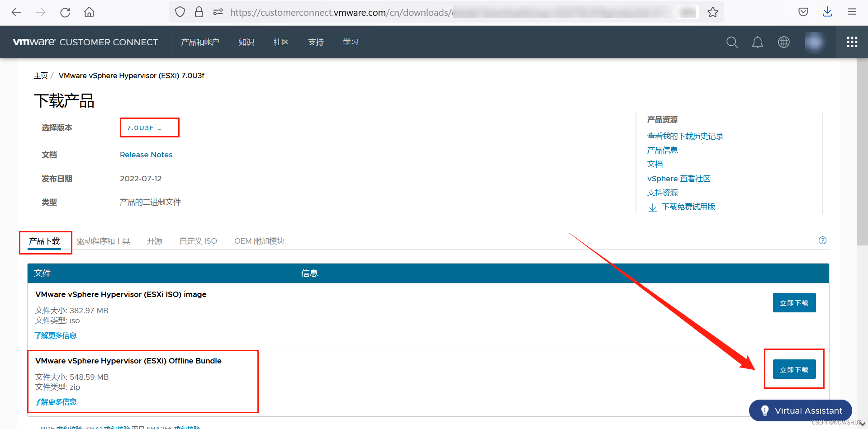Select the text 文件大小: 548.59 MB

(72, 377)
